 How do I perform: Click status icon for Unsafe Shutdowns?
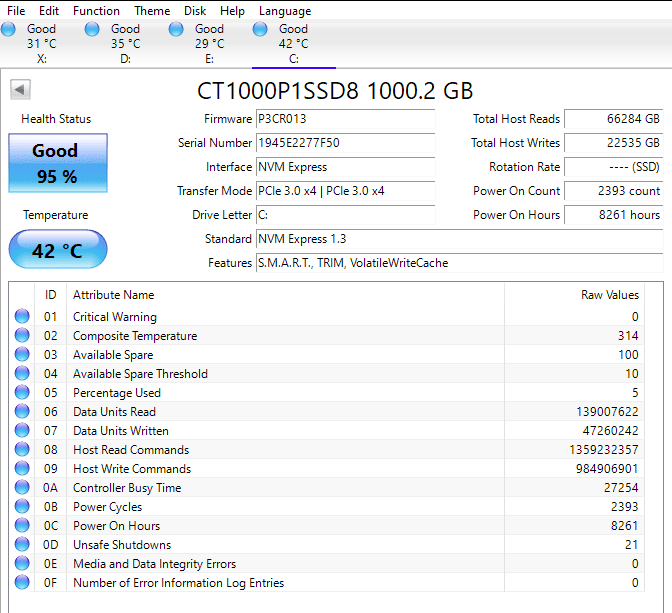click(22, 544)
